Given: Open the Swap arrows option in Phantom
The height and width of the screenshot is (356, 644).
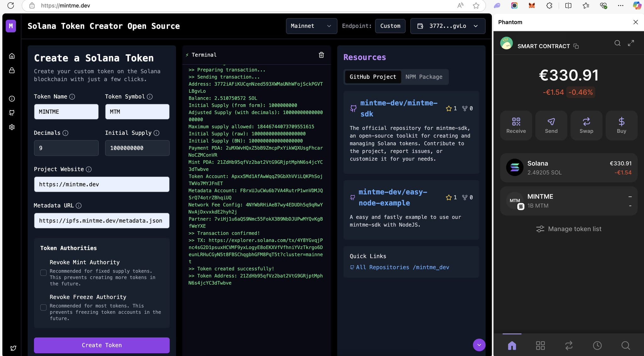Looking at the screenshot, I should pos(586,125).
